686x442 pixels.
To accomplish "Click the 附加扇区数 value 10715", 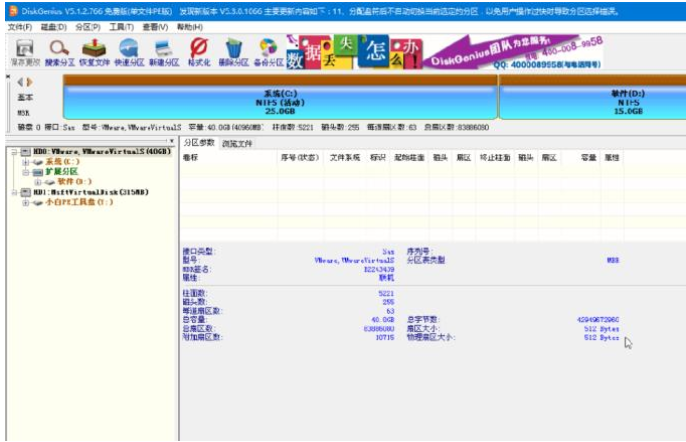I will tap(385, 337).
